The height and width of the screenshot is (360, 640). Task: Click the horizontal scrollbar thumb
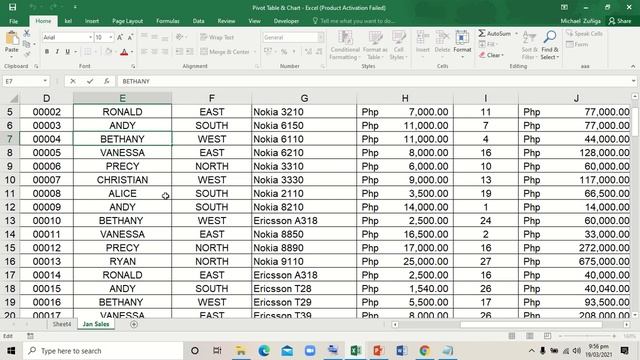[x=531, y=324]
